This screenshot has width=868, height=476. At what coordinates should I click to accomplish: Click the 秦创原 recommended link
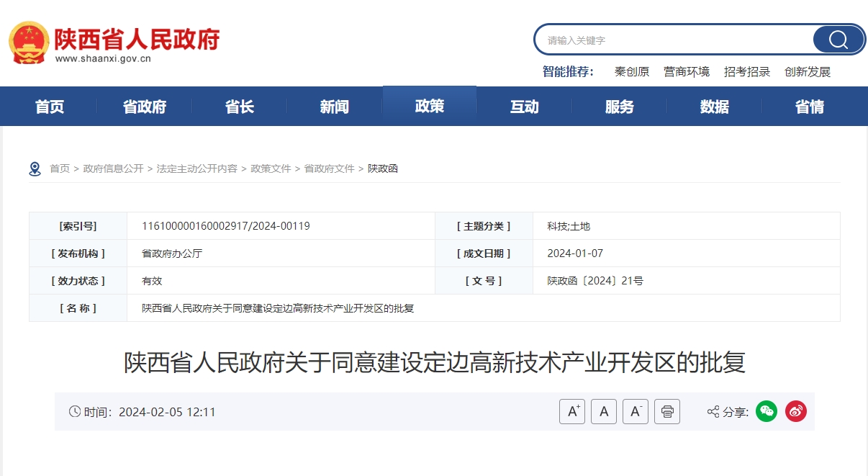tap(631, 71)
